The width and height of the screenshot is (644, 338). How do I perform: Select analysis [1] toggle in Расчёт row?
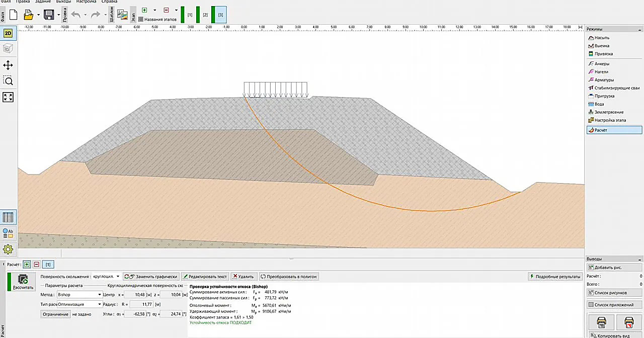click(48, 264)
